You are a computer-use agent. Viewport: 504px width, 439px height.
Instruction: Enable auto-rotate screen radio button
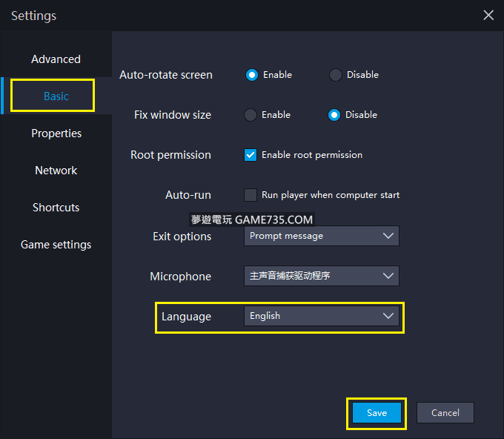coord(251,75)
